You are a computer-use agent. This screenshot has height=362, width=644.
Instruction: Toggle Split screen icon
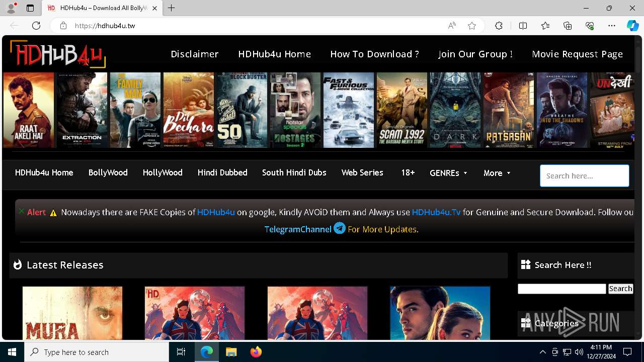pos(523,26)
